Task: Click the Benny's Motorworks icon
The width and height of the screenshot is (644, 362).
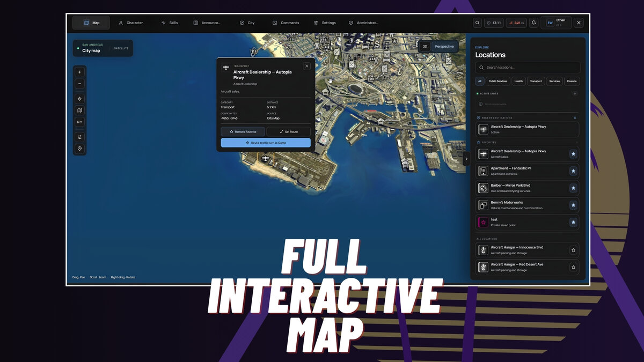Action: pyautogui.click(x=483, y=205)
